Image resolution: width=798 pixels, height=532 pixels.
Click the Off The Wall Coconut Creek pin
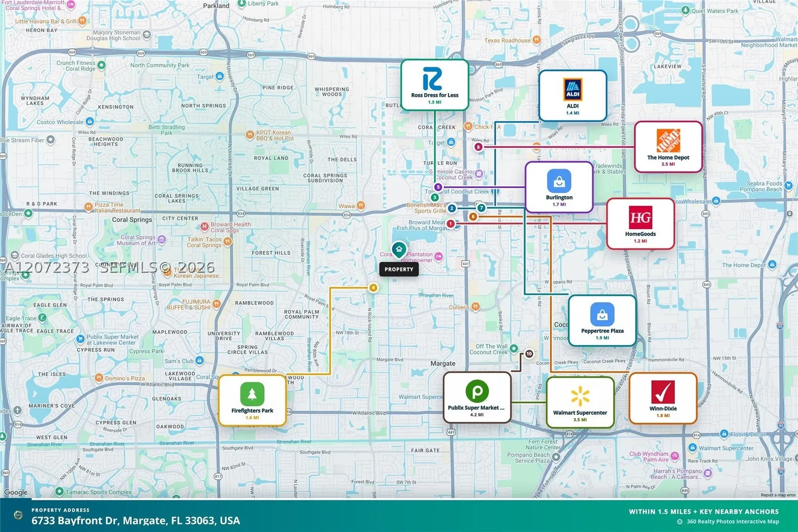pos(514,349)
